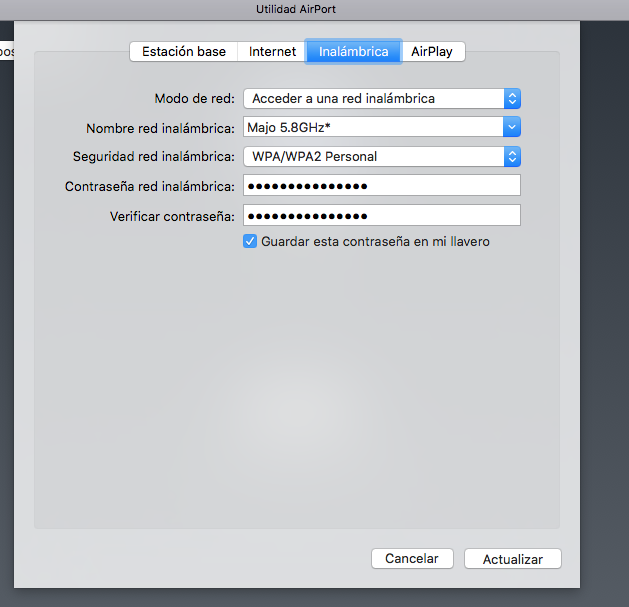629x607 pixels.
Task: Click the Seguridad red inalámbrica label
Action: pyautogui.click(x=154, y=156)
